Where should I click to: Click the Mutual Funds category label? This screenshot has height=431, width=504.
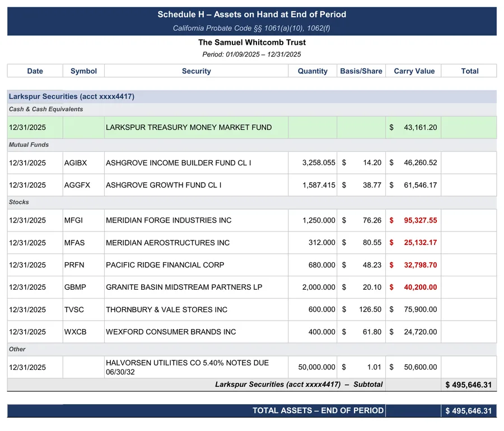pyautogui.click(x=29, y=145)
